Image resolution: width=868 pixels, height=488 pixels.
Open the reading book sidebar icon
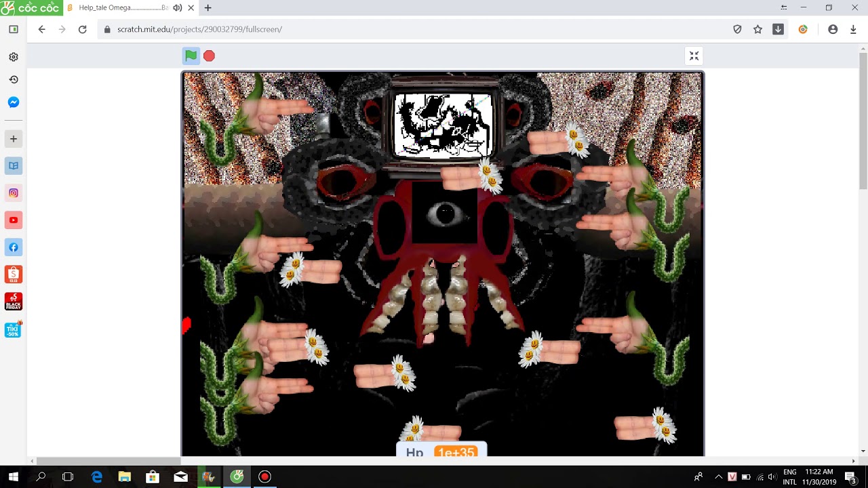pos(14,165)
